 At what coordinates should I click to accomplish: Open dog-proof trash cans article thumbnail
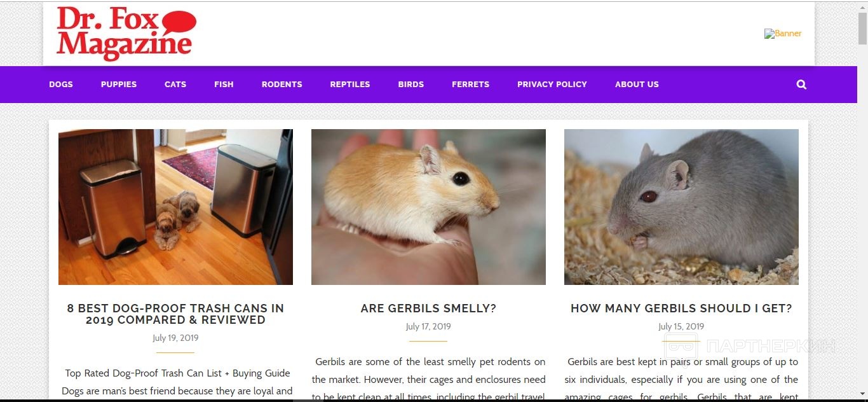pyautogui.click(x=175, y=207)
